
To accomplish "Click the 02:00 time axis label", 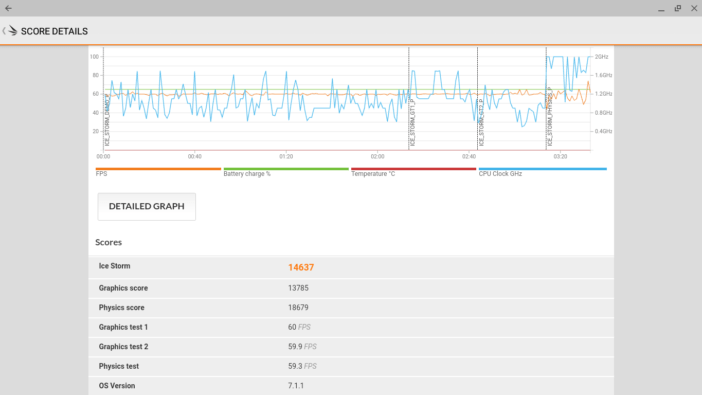I will 377,157.
